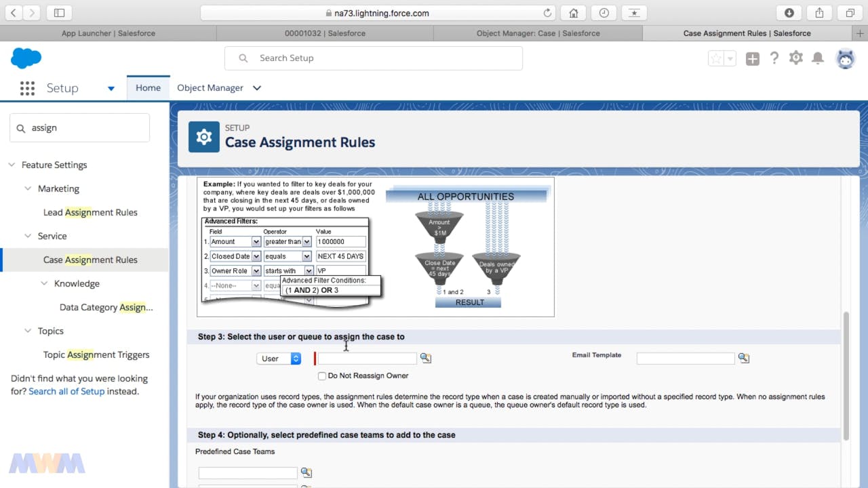The image size is (868, 488).
Task: Click the user or queue name field
Action: [367, 358]
